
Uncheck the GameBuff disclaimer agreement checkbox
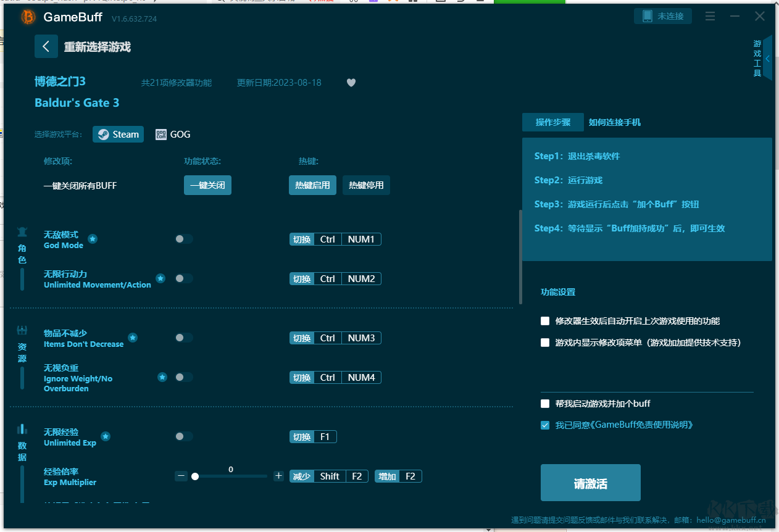click(x=545, y=425)
